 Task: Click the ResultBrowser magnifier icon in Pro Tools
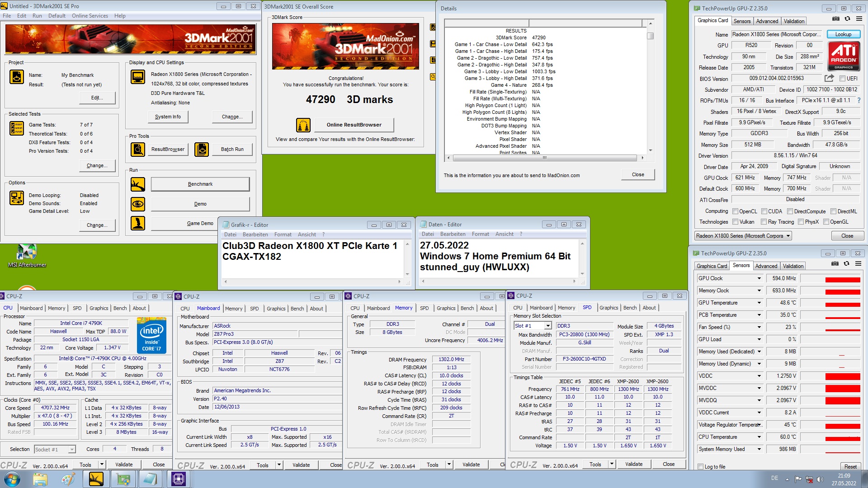point(138,149)
